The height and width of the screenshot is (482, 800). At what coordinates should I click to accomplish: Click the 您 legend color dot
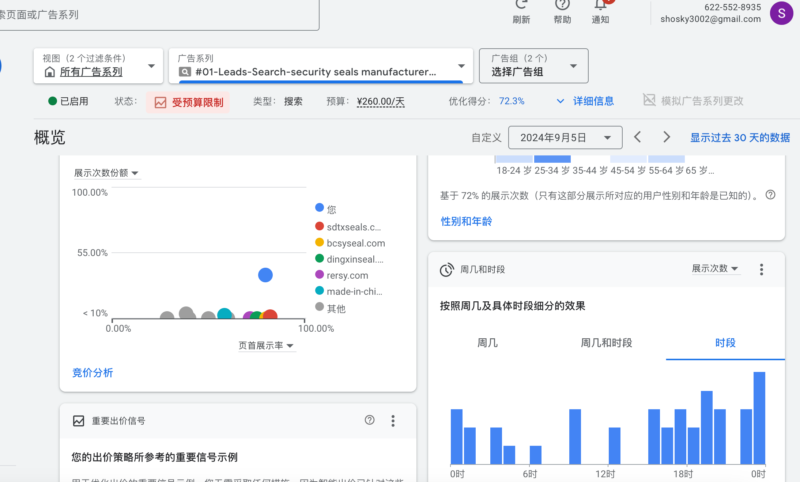319,208
